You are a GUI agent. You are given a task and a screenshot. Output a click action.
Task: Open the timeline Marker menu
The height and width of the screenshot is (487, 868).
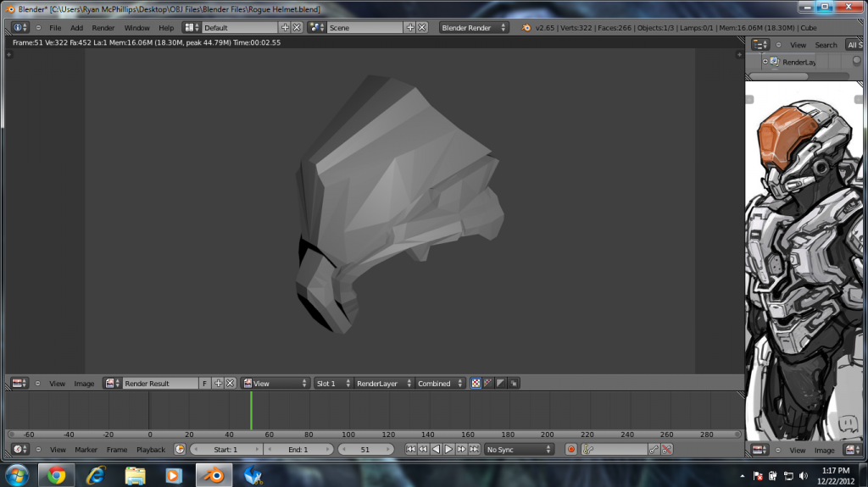tap(86, 449)
